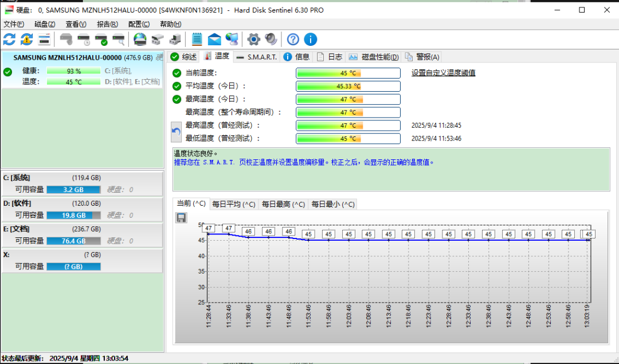
Task: Select the 当前 (^C) graph tab
Action: point(191,203)
